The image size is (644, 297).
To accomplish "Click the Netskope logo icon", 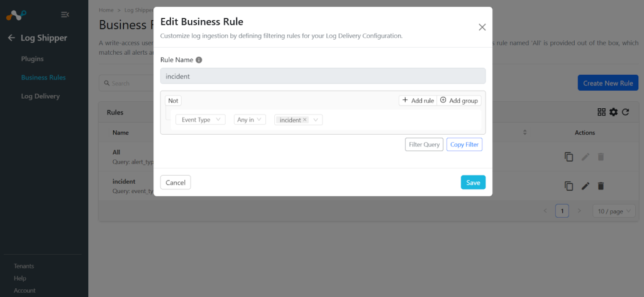I will (16, 16).
